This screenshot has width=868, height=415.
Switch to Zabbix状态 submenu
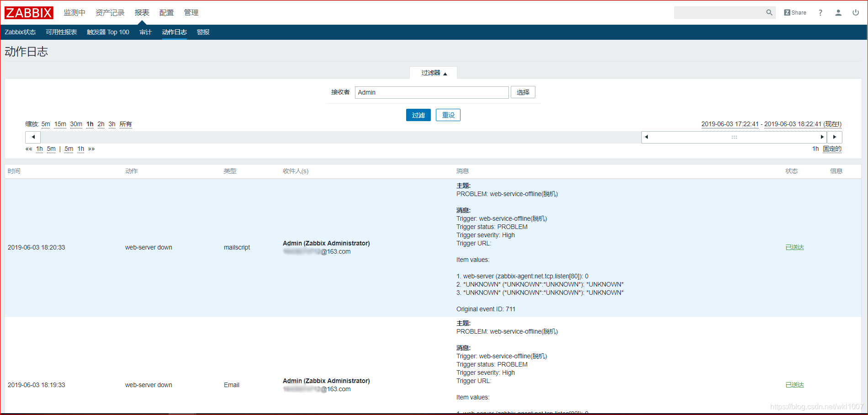20,32
